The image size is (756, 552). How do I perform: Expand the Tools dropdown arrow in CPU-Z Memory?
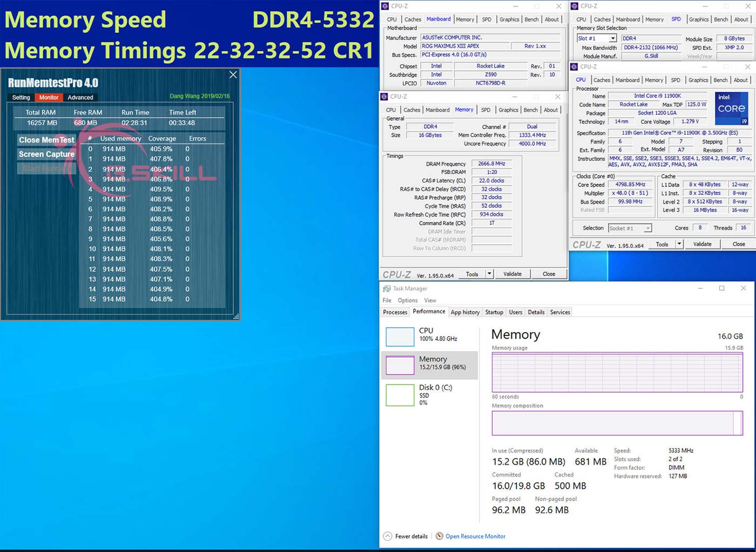point(489,274)
